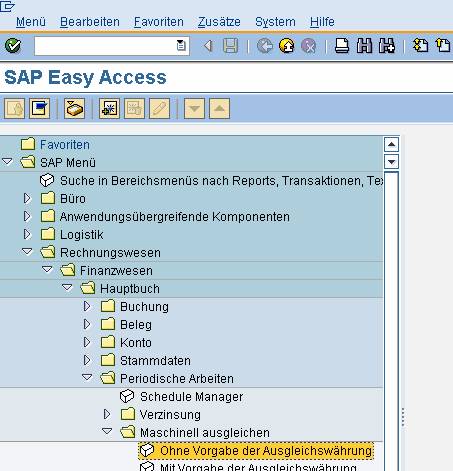Image resolution: width=453 pixels, height=471 pixels.
Task: Collapse the Maschinell ausgleichen triangle
Action: (x=107, y=432)
